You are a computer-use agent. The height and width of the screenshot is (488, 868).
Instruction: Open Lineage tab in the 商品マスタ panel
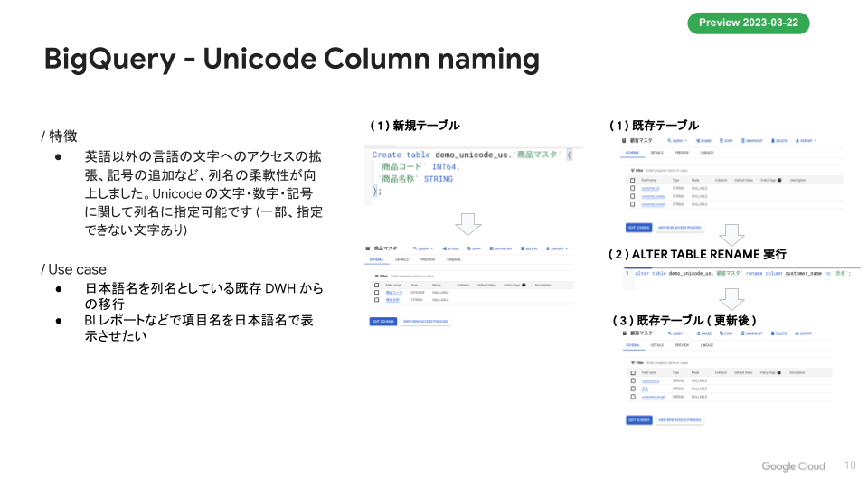(453, 259)
